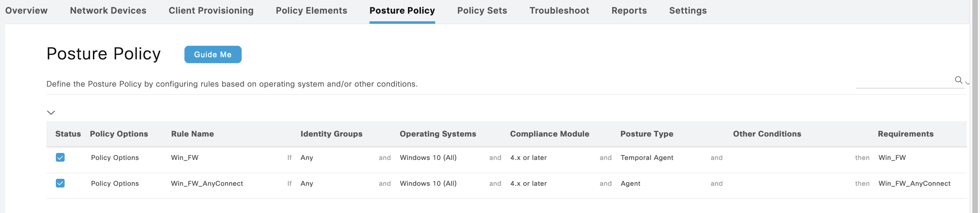Open the Settings tab
Viewport: 980px width, 213px height.
point(687,10)
